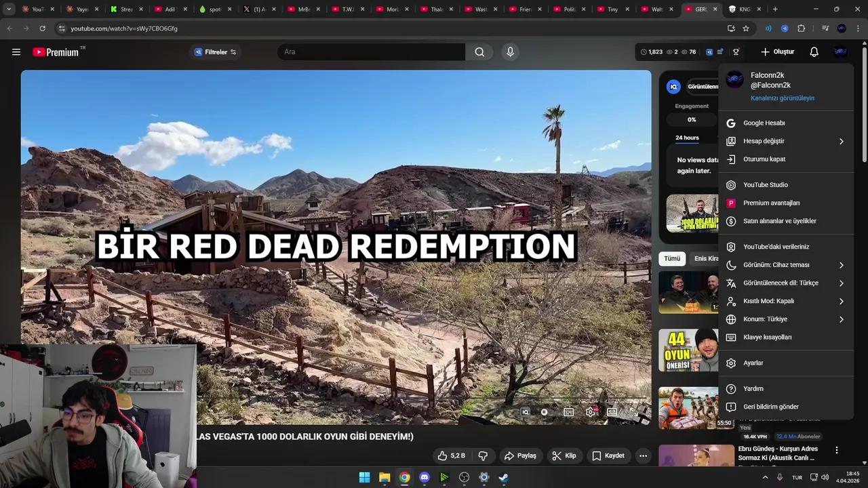Click the blue vidIQ logo in header
Viewport: 868px width, 488px height.
coord(709,52)
